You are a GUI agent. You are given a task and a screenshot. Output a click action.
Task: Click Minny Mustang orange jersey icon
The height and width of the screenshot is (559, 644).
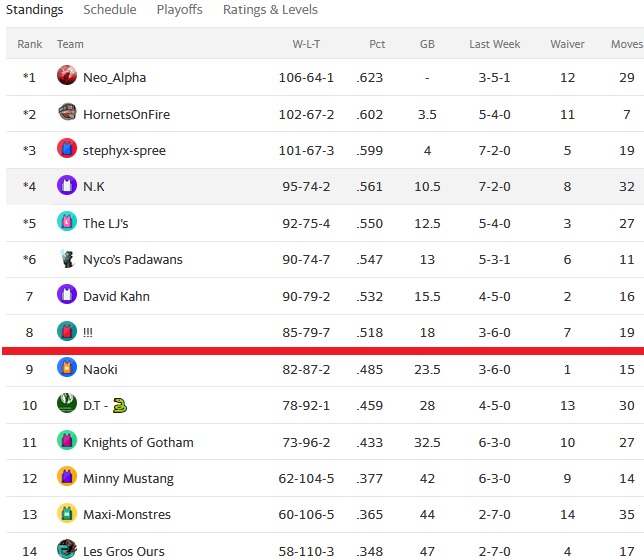pos(67,476)
